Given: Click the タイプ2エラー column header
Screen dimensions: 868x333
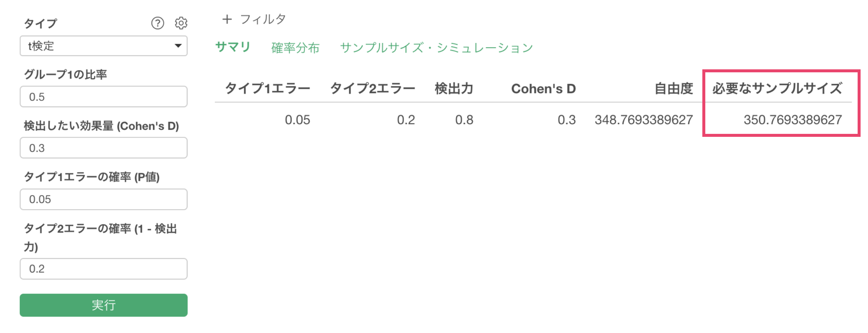Looking at the screenshot, I should tap(372, 89).
